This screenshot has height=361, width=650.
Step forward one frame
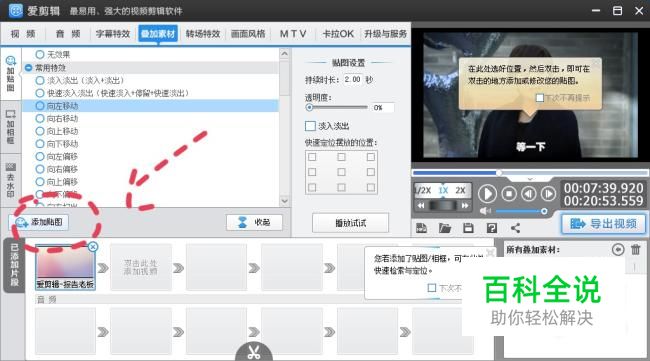pyautogui.click(x=548, y=194)
